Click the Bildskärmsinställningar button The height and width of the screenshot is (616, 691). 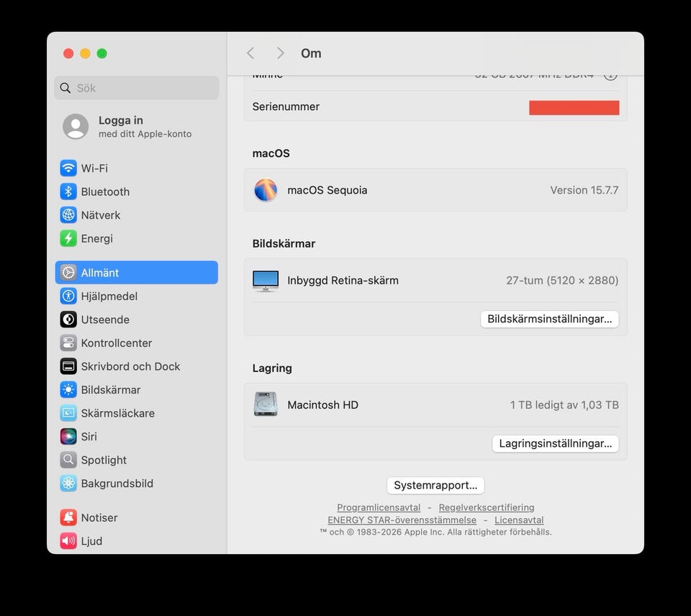[x=549, y=319]
